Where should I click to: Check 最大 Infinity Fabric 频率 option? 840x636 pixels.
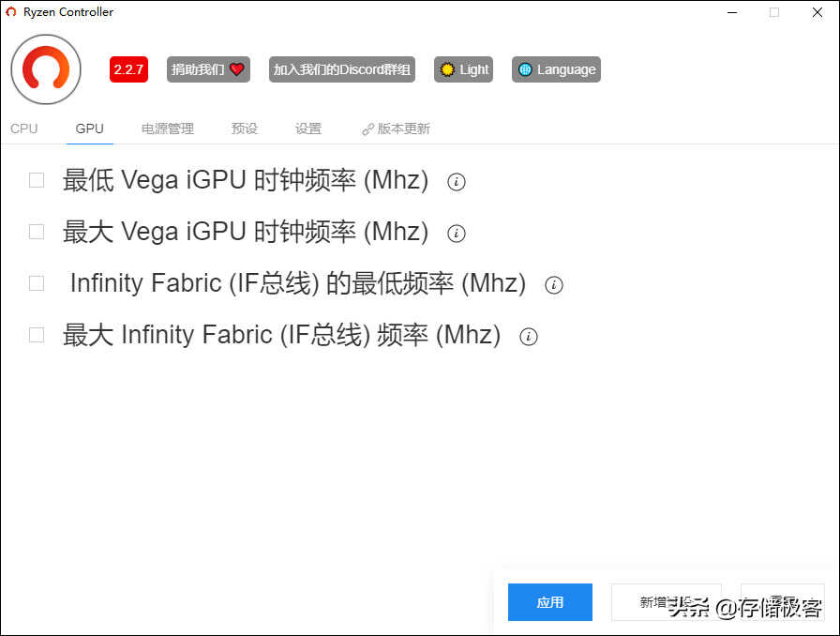(37, 335)
